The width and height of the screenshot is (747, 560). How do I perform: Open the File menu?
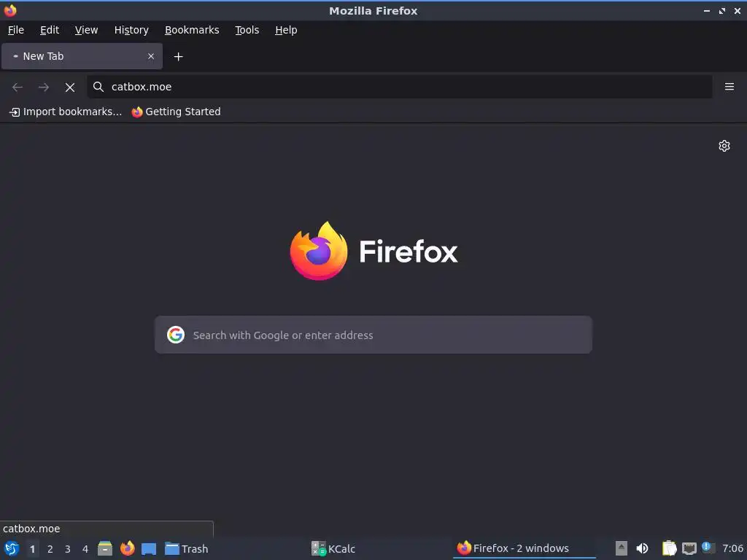click(x=16, y=30)
